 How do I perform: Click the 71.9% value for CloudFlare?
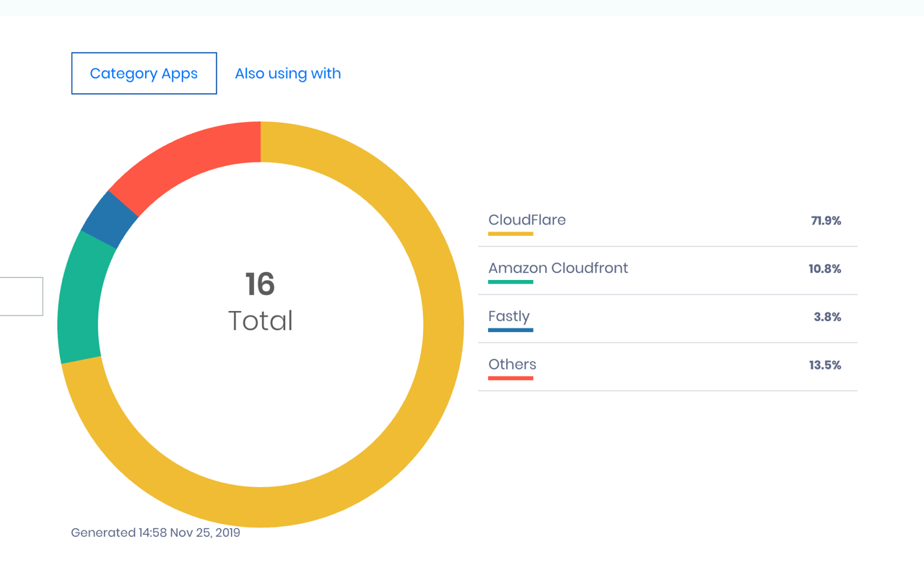[x=826, y=221]
